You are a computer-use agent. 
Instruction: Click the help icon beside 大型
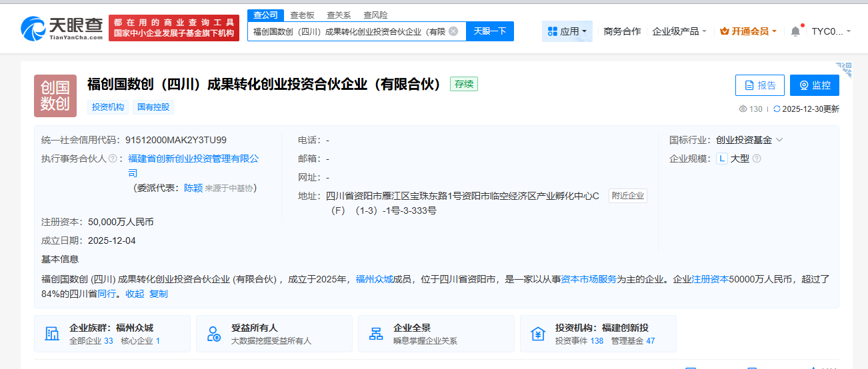[x=757, y=159]
